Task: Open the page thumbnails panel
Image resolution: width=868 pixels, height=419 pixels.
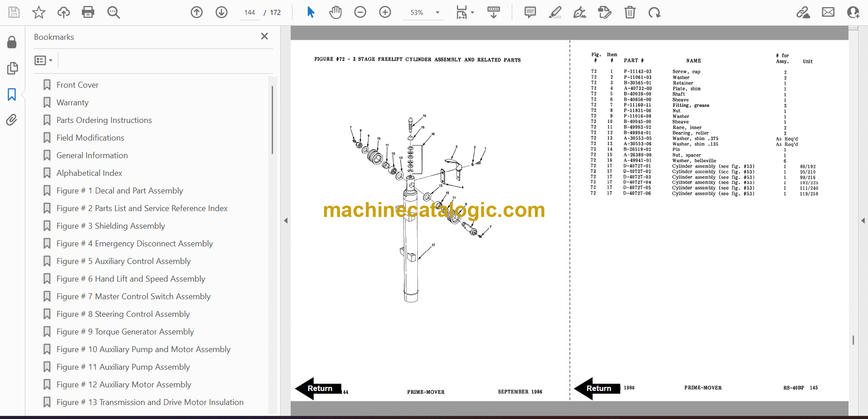Action: (12, 68)
